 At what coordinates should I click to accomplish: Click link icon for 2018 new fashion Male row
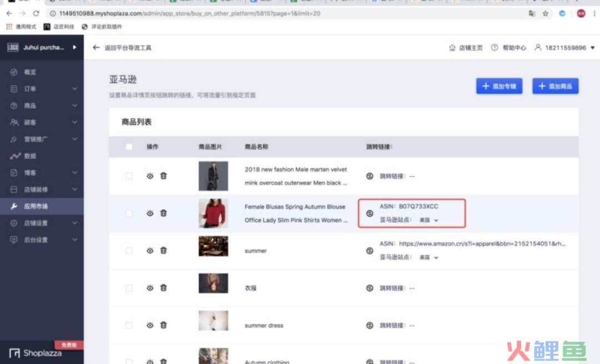point(369,176)
